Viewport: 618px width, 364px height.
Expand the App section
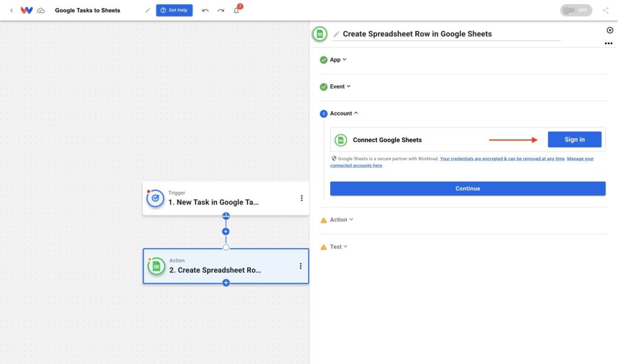tap(338, 60)
